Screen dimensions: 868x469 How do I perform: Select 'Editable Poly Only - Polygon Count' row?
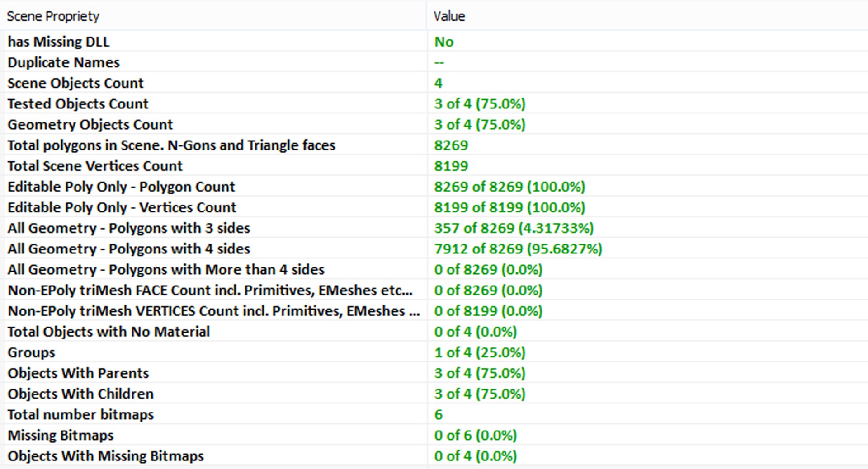tap(434, 187)
